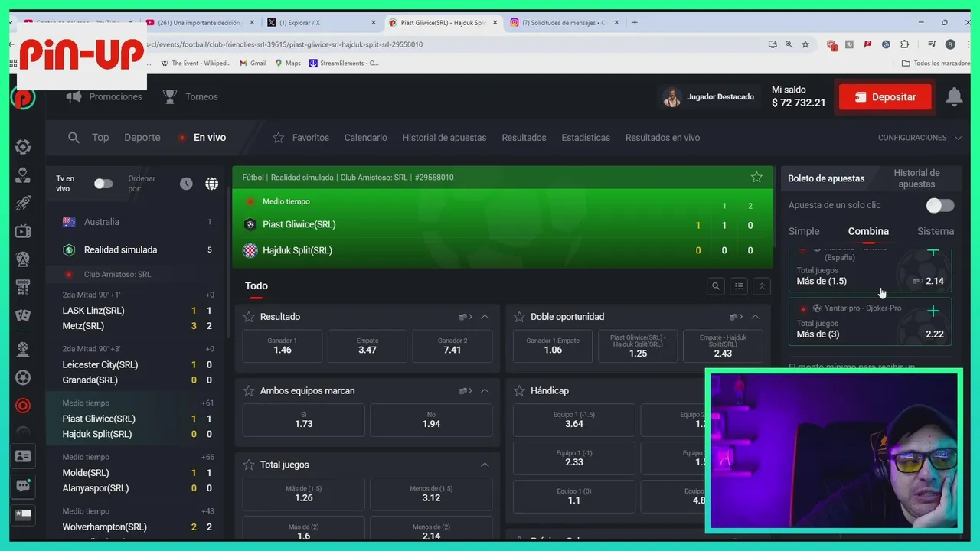
Task: Sort events by globe icon
Action: [212, 184]
